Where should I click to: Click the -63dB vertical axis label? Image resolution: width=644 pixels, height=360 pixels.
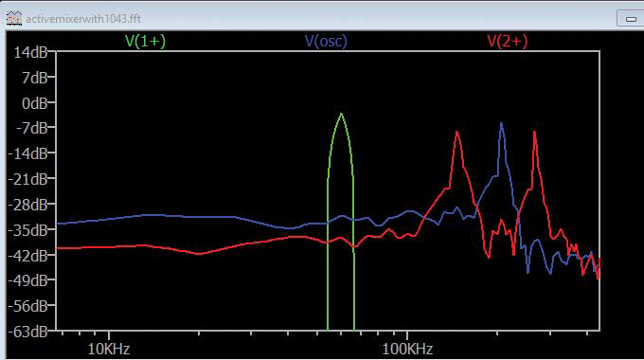point(27,332)
